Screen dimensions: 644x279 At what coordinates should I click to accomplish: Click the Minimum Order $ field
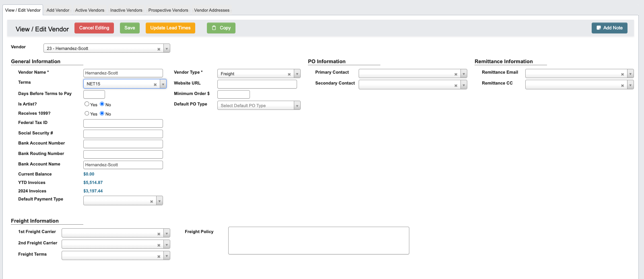click(x=233, y=94)
